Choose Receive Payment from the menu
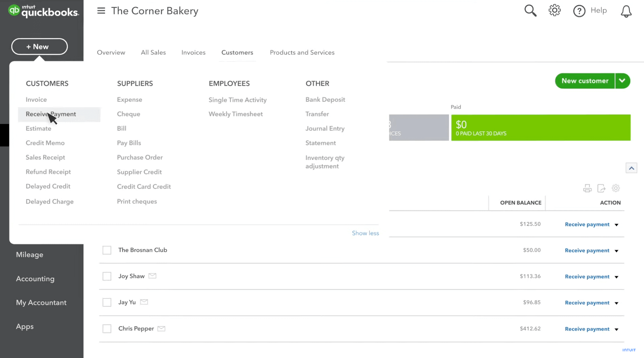This screenshot has height=358, width=644. (x=51, y=114)
